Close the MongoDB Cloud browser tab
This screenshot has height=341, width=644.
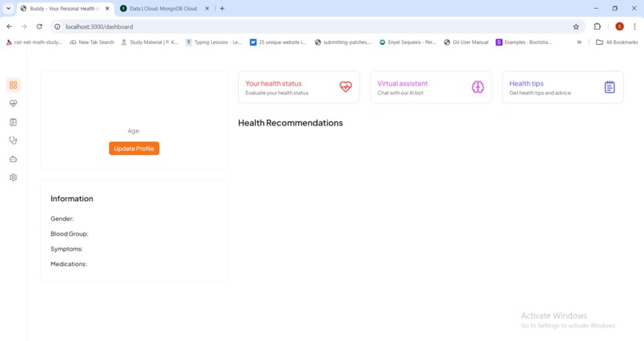click(207, 8)
